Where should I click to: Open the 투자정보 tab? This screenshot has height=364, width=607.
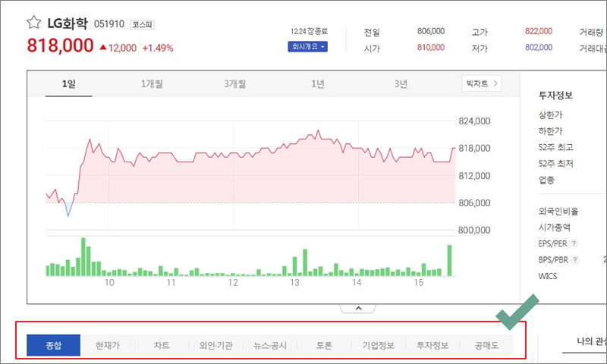pos(432,345)
